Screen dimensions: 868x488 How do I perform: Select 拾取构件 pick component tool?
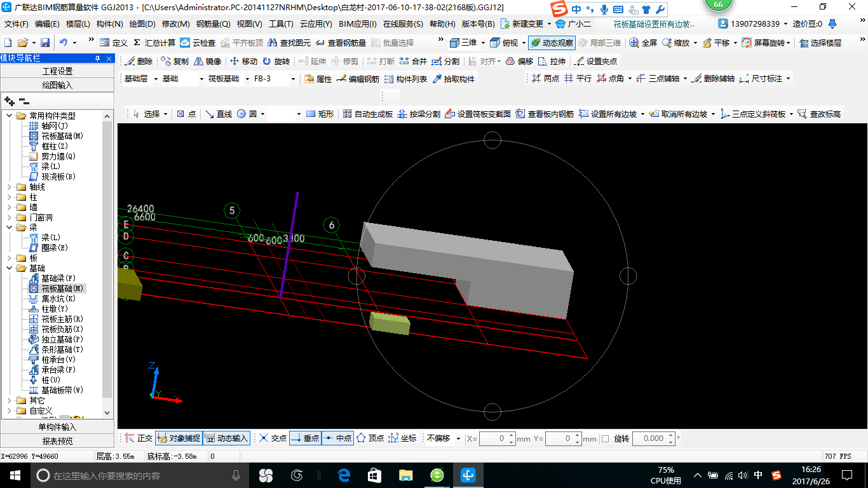[454, 79]
